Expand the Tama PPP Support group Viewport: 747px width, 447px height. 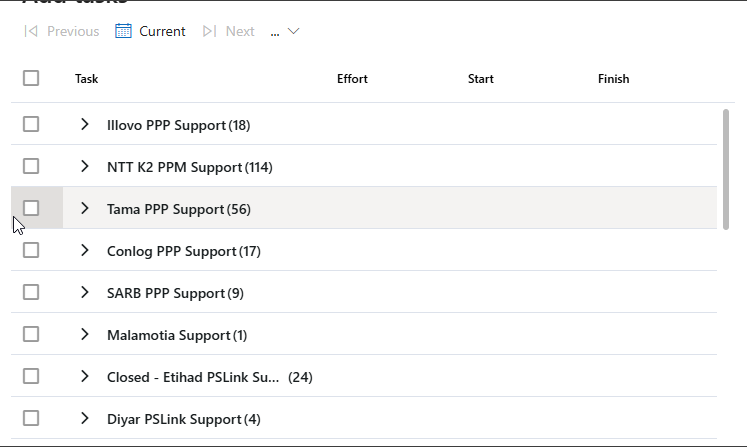(x=85, y=208)
